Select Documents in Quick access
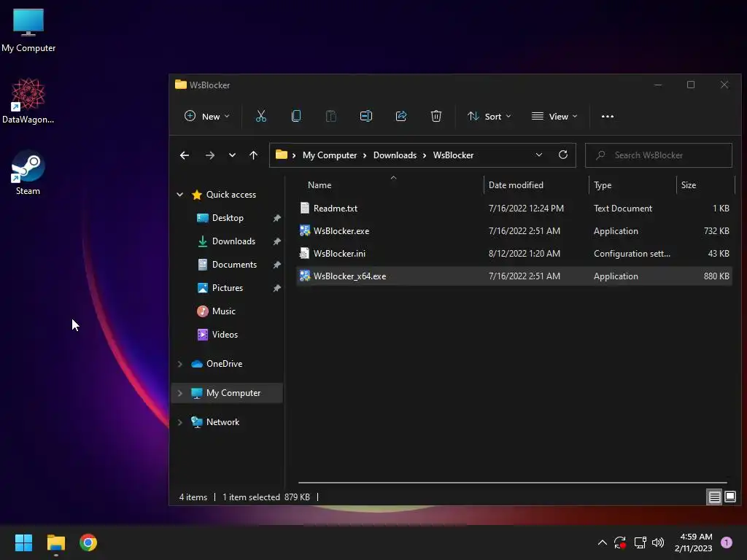 tap(234, 264)
